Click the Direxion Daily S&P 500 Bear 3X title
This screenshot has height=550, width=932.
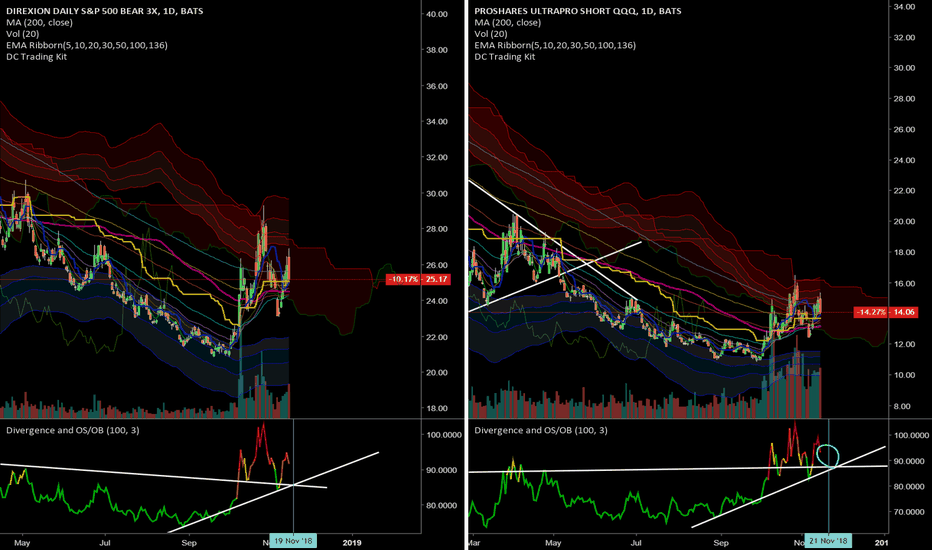tap(105, 11)
